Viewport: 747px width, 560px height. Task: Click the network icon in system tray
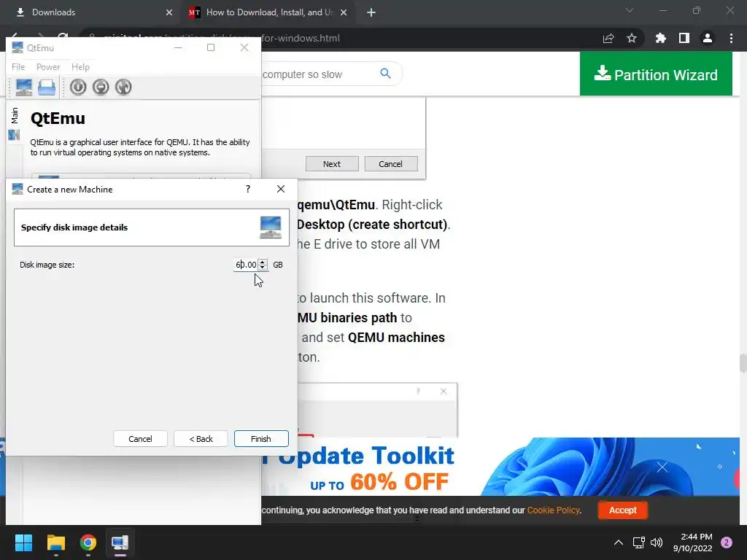[x=639, y=542]
